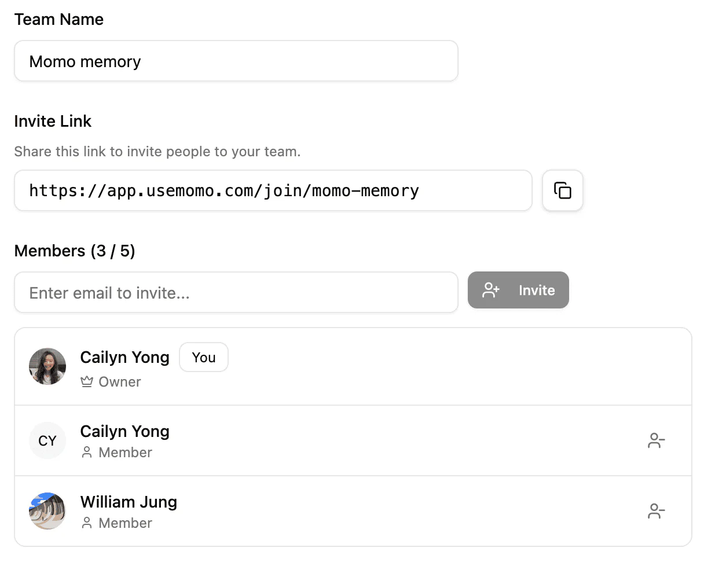Viewport: 704px width, 588px height.
Task: Select the William Jung name text
Action: (129, 502)
